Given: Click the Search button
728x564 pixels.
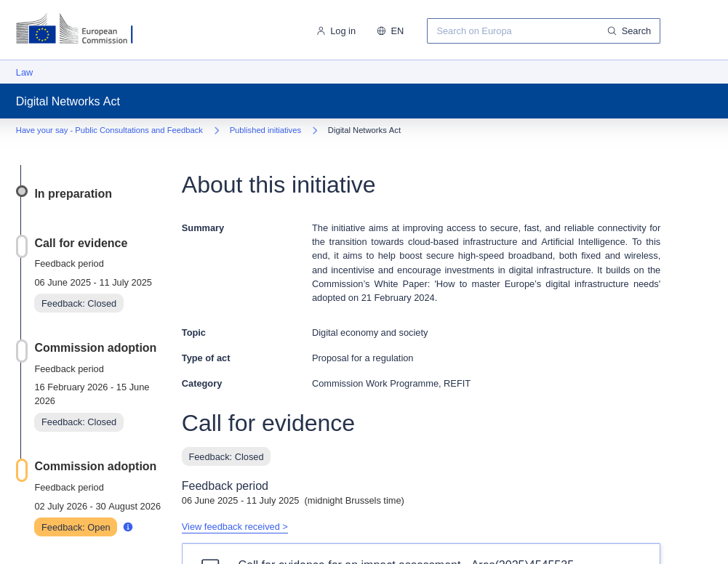Looking at the screenshot, I should click(629, 31).
